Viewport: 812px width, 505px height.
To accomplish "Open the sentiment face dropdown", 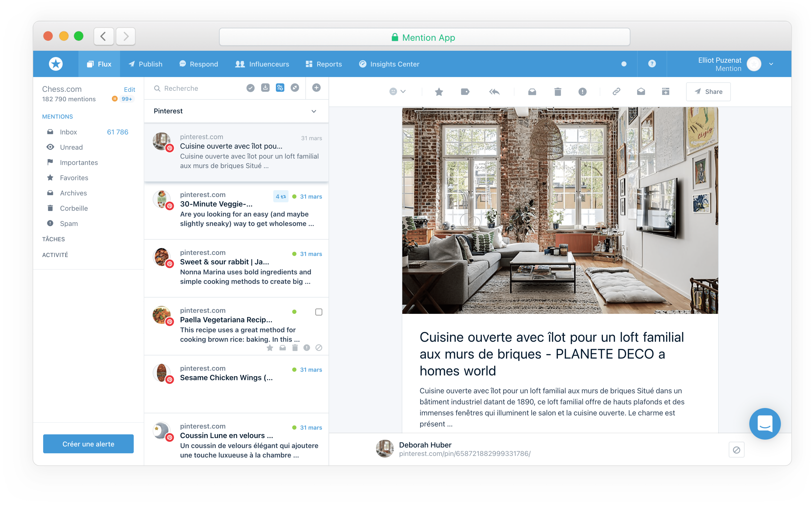I will 397,92.
